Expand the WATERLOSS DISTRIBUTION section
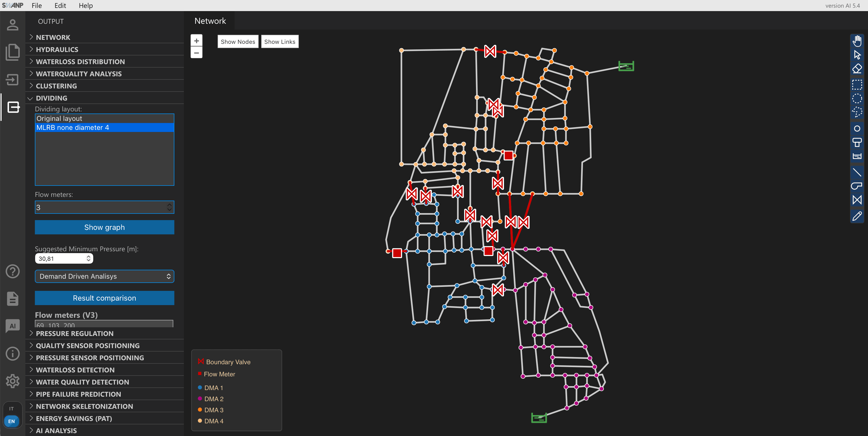 (x=104, y=61)
